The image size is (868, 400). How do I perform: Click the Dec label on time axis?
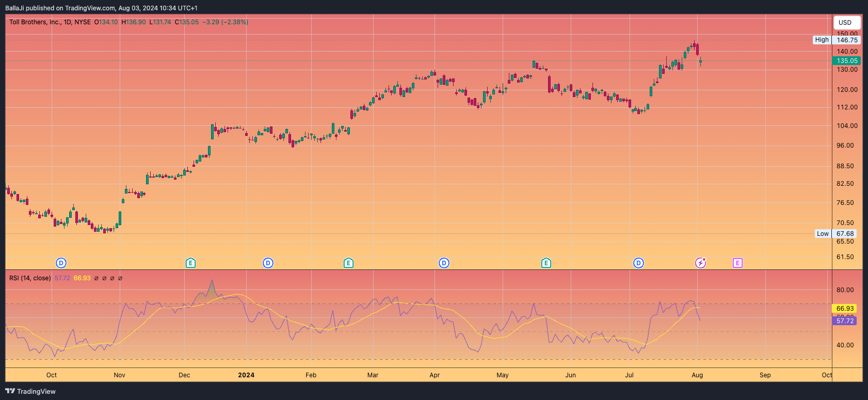[x=184, y=375]
